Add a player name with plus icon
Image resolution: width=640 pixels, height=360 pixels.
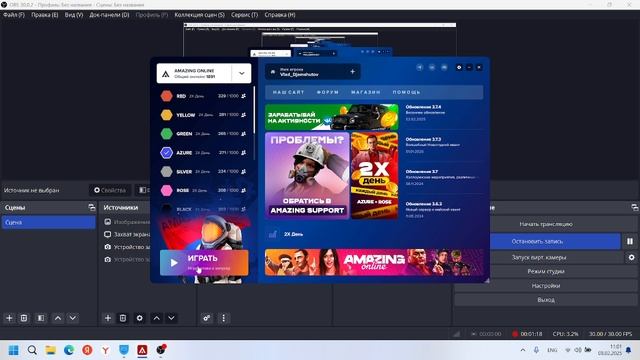tap(352, 72)
